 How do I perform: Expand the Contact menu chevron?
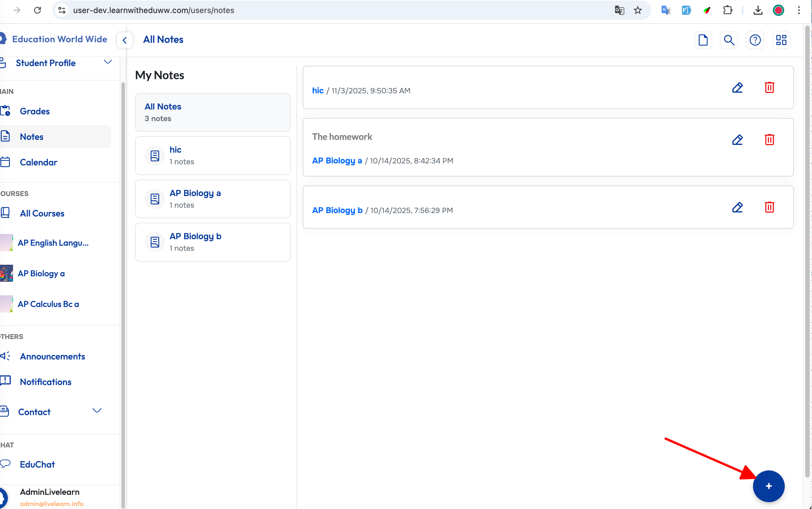pyautogui.click(x=97, y=410)
